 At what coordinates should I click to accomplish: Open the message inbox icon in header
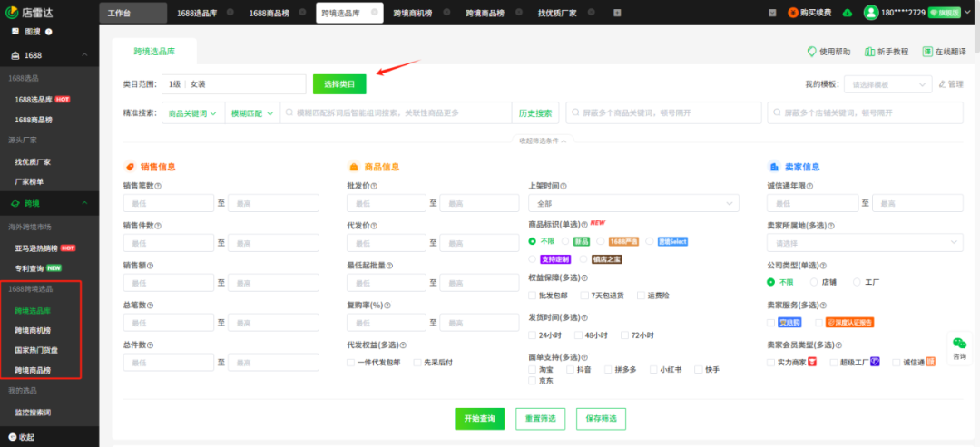tap(772, 13)
